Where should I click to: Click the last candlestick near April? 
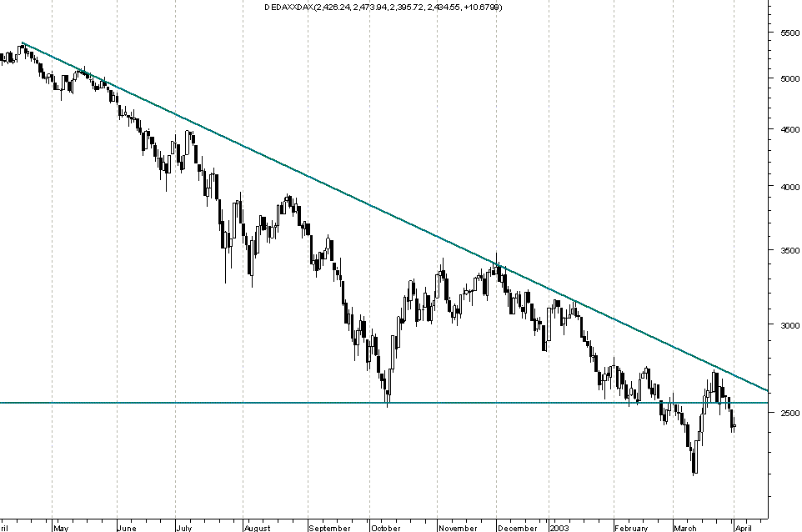click(734, 425)
